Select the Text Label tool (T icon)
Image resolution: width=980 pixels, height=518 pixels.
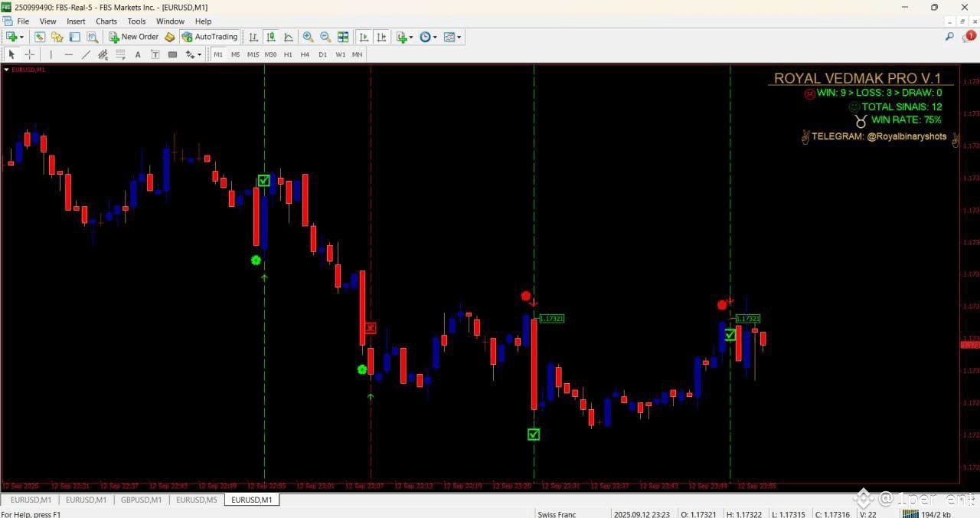click(155, 54)
